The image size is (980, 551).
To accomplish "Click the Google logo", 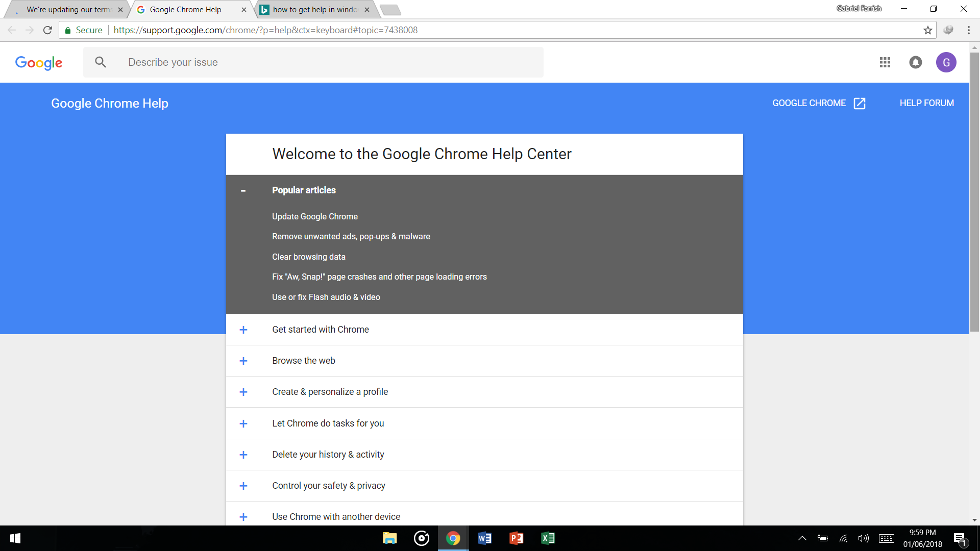I will coord(39,63).
